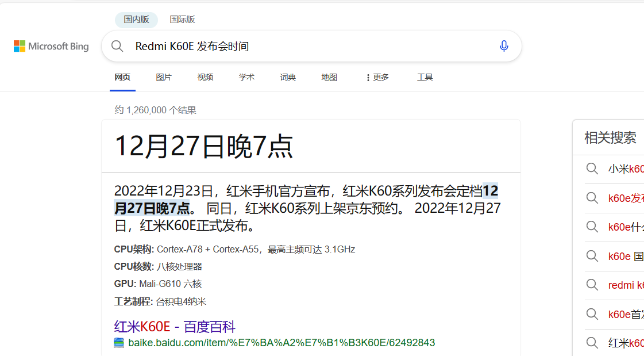Open the baike.baidu.com URL link
The width and height of the screenshot is (644, 356).
coord(281,343)
